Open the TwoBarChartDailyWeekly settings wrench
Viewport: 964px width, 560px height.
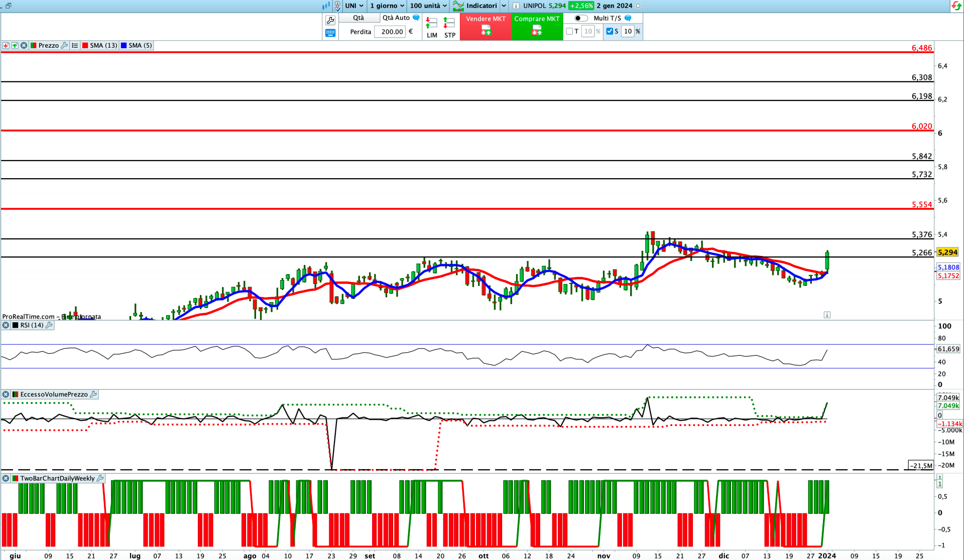tap(100, 478)
